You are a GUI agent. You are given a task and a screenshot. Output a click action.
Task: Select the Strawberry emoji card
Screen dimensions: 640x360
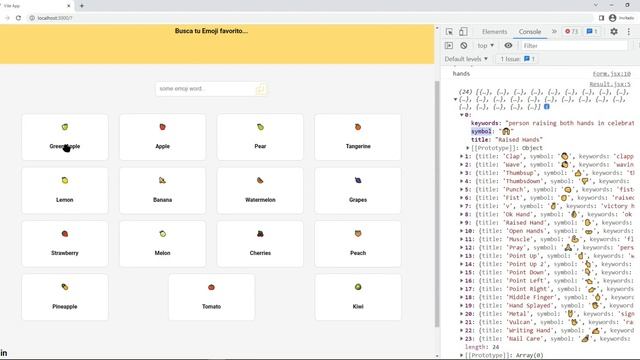65,244
